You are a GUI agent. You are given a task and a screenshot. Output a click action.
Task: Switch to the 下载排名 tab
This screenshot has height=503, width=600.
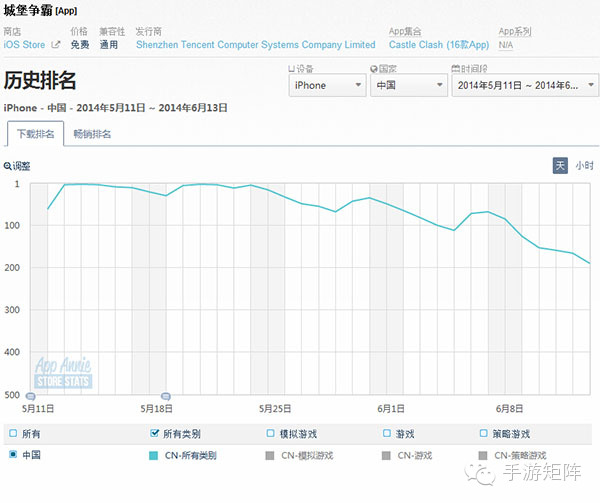(36, 134)
